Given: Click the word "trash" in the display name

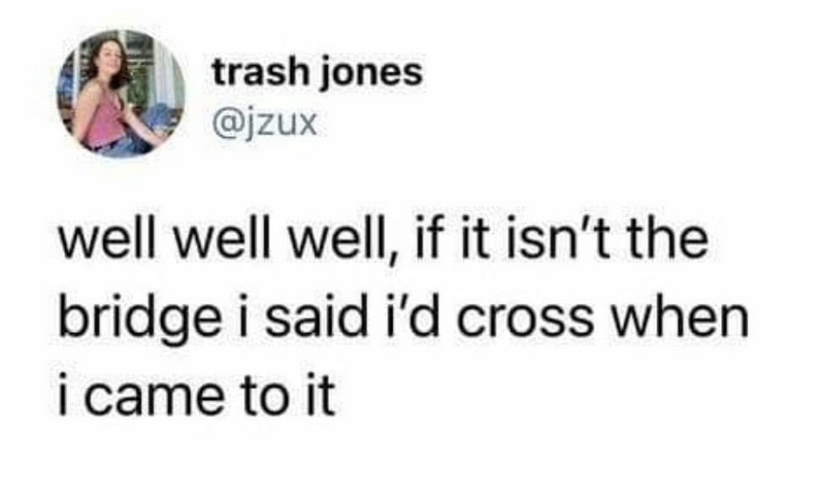Looking at the screenshot, I should pos(260,72).
